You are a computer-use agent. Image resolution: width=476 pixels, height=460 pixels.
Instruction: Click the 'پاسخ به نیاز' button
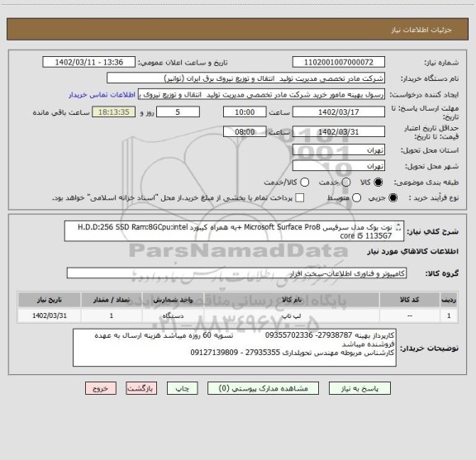(x=359, y=388)
